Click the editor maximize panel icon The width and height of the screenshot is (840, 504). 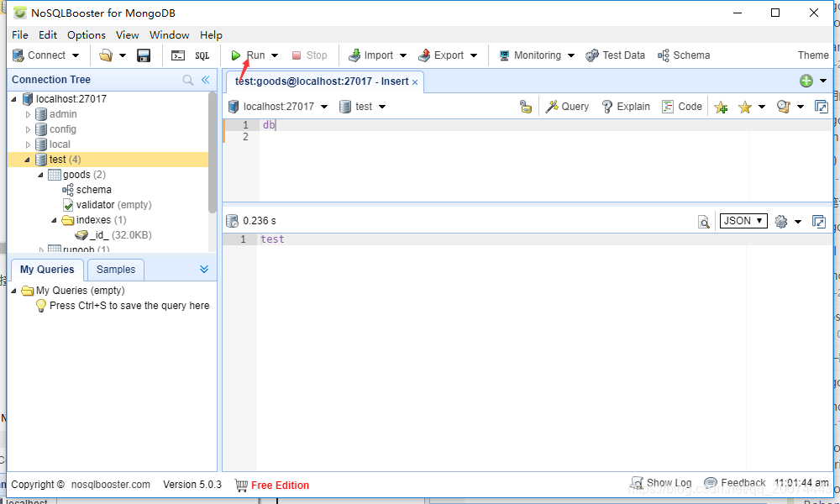coord(822,107)
